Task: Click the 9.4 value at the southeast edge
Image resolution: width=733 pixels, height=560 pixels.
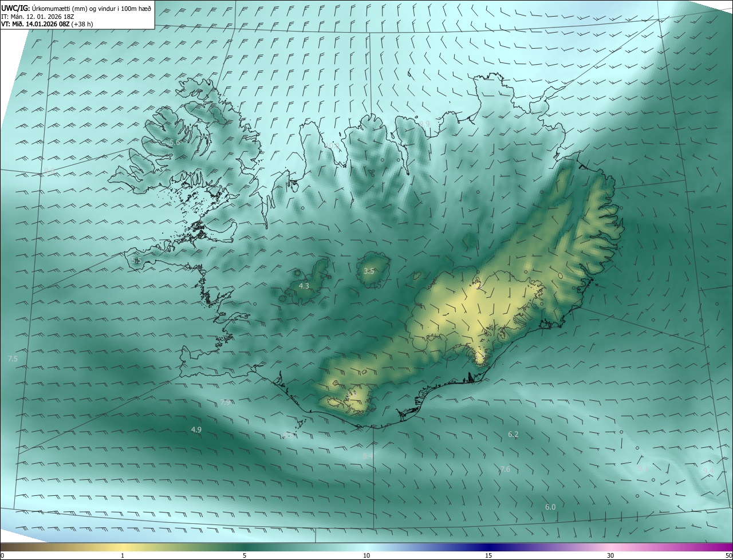Action: tap(708, 470)
